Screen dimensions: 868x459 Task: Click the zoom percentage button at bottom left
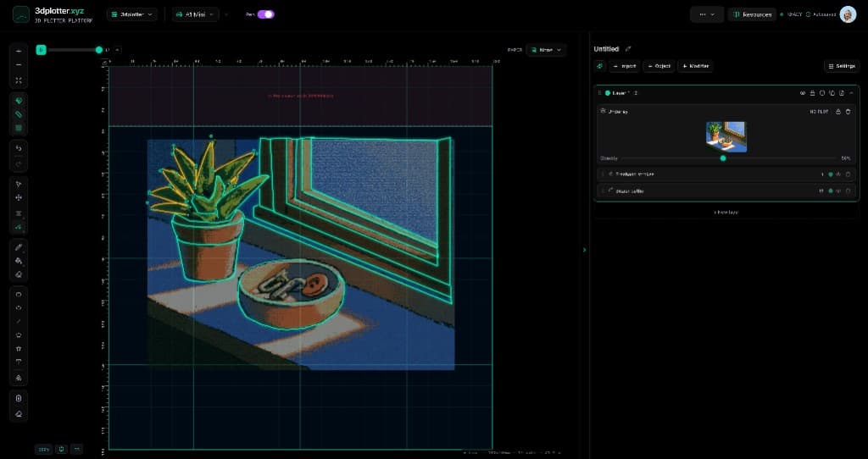pos(43,449)
